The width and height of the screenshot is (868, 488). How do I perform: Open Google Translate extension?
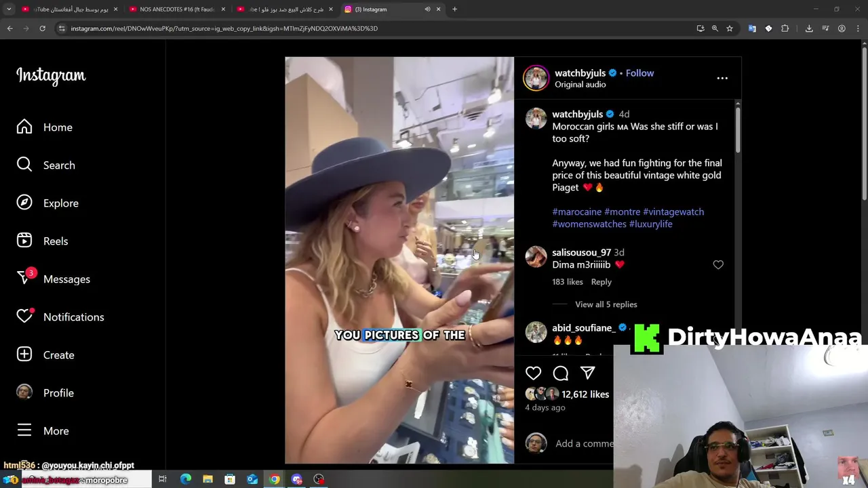coord(752,28)
